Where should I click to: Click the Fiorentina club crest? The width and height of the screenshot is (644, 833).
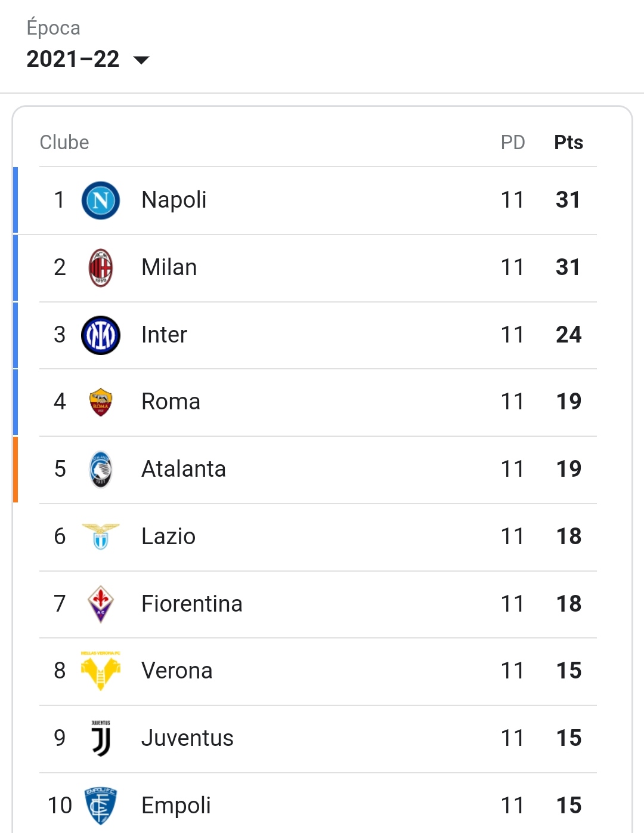[101, 604]
